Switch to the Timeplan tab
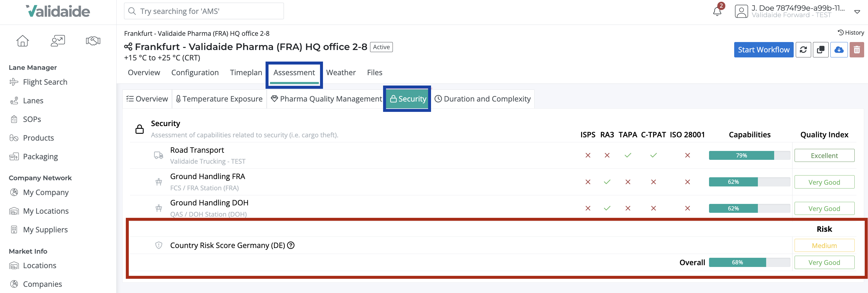This screenshot has height=293, width=868. coord(246,73)
